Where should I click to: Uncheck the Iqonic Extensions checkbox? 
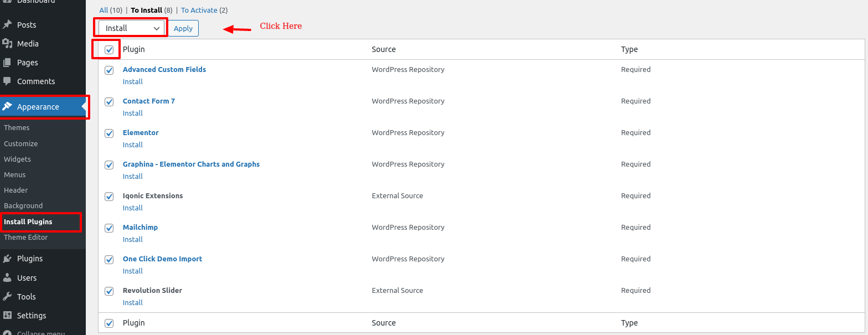coord(109,197)
